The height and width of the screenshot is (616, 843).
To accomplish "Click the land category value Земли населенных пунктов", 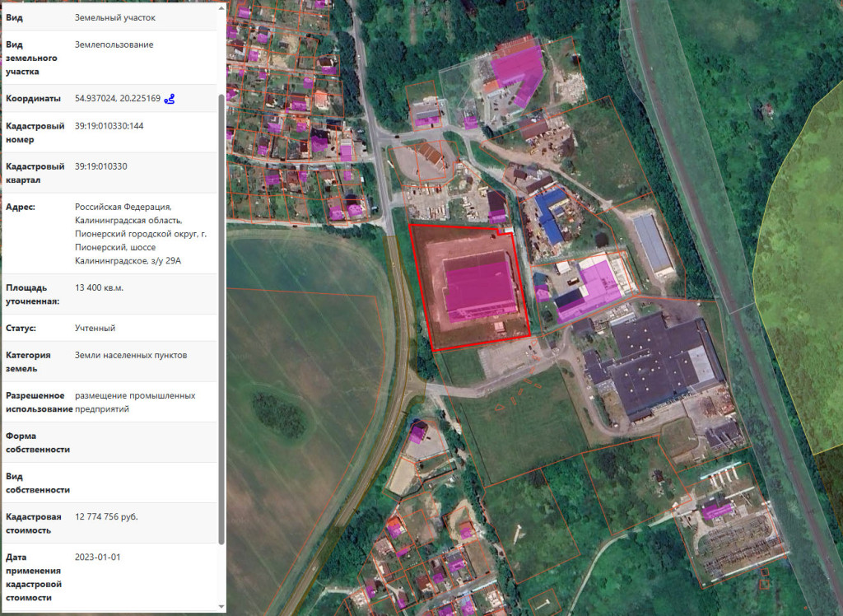I will (131, 356).
